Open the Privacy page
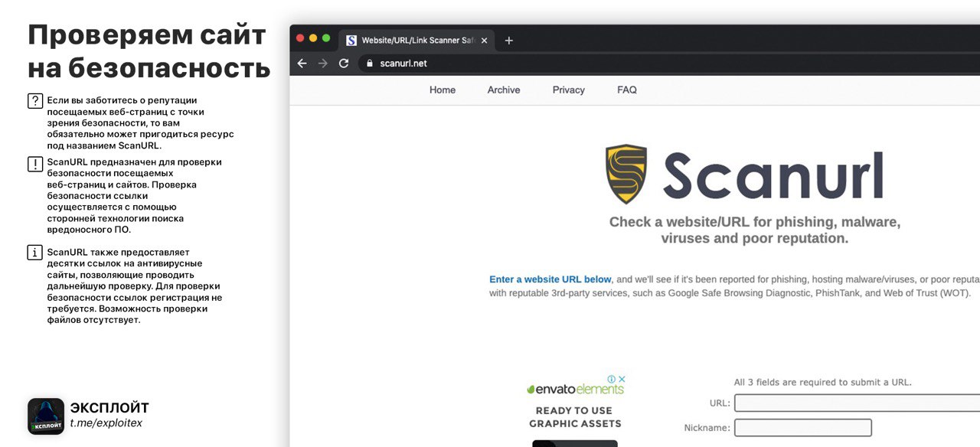 click(x=569, y=90)
